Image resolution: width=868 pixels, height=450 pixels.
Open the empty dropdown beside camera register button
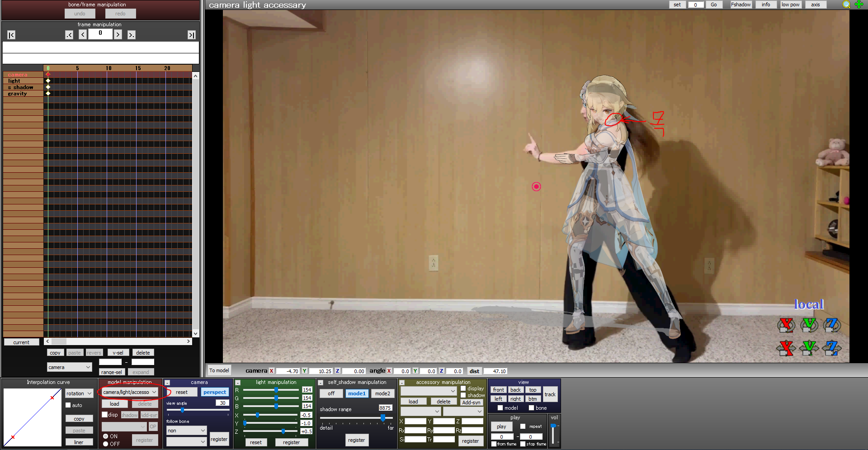pos(186,441)
